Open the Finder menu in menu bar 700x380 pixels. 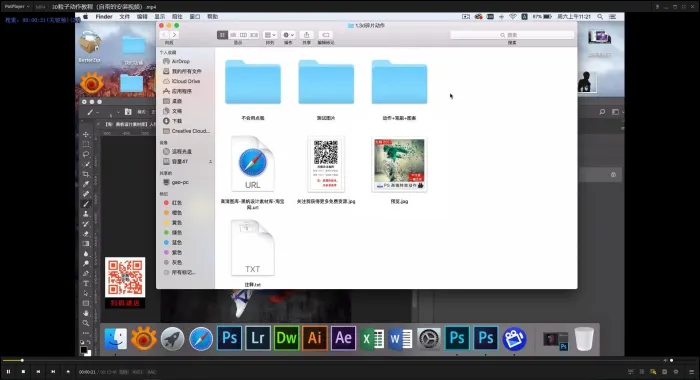pyautogui.click(x=104, y=17)
